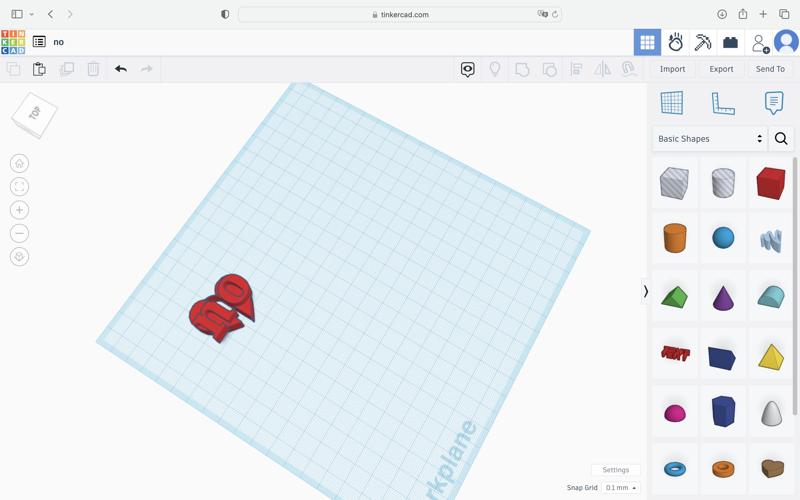
Task: Switch to 3D design grid view
Action: coord(647,42)
